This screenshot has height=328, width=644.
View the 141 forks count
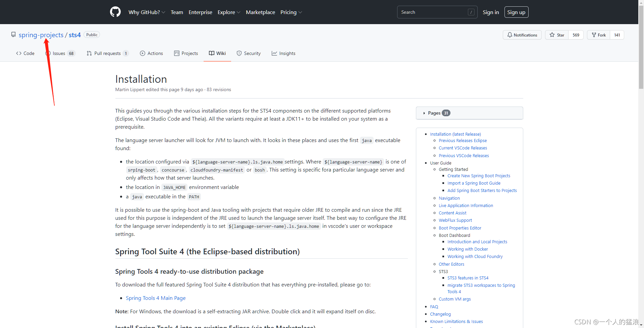617,35
